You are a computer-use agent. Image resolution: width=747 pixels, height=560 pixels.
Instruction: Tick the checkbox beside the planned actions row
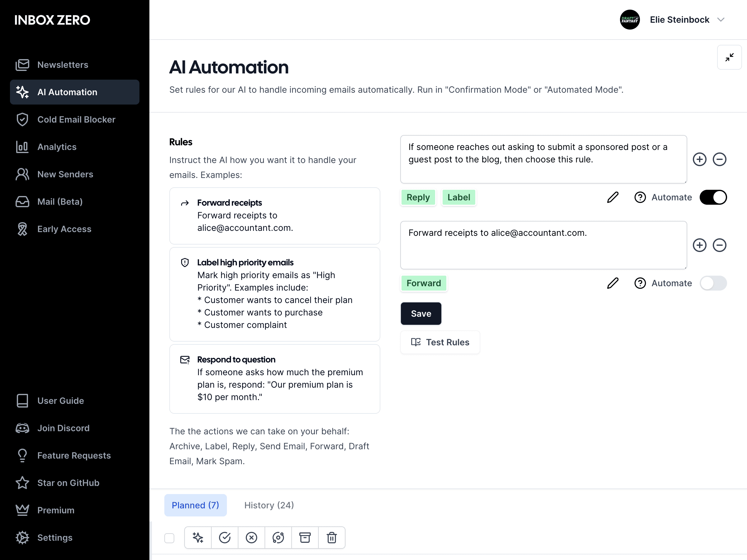(x=169, y=537)
